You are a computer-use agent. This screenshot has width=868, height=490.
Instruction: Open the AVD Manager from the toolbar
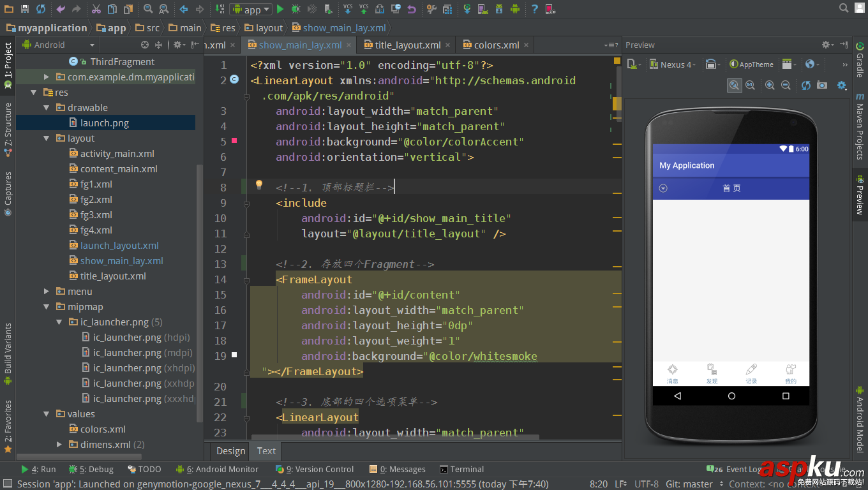(482, 9)
